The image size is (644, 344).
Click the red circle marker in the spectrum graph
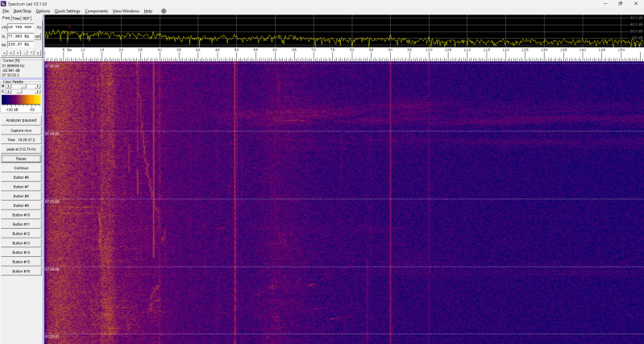[69, 27]
